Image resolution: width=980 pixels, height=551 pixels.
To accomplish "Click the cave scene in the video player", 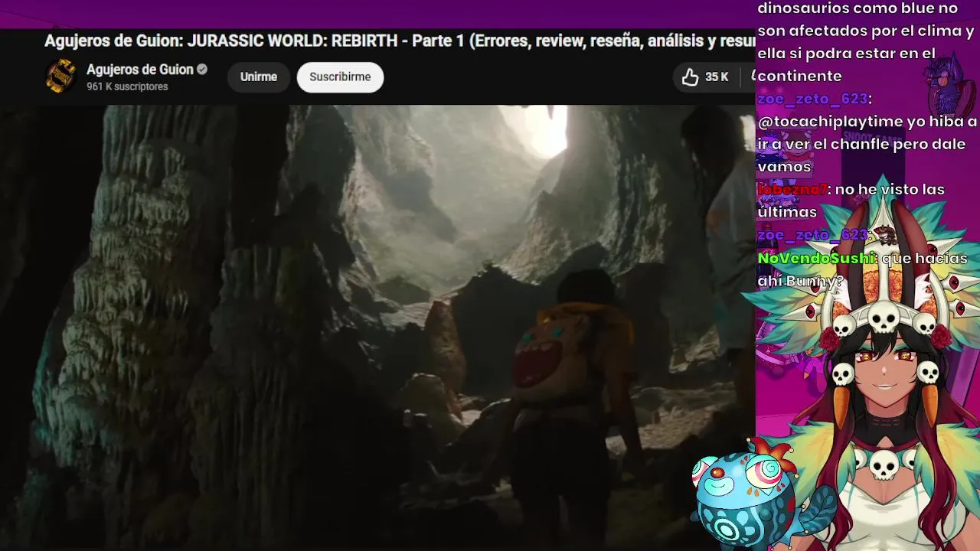I will pos(377,328).
